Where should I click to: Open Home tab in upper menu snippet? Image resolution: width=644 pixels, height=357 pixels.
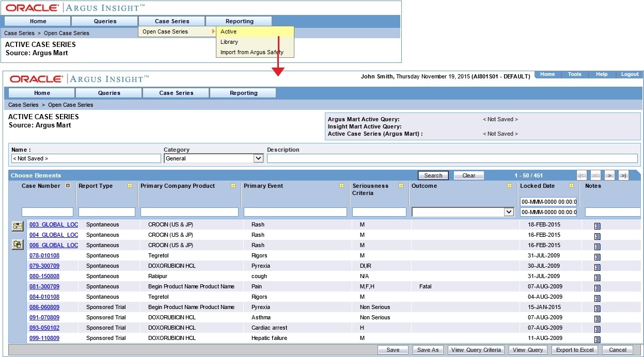(38, 21)
